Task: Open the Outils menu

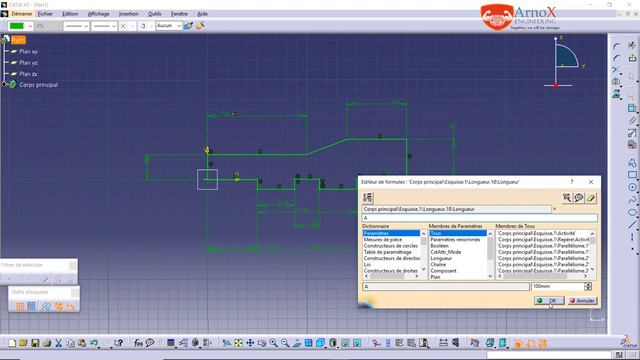Action: point(155,14)
